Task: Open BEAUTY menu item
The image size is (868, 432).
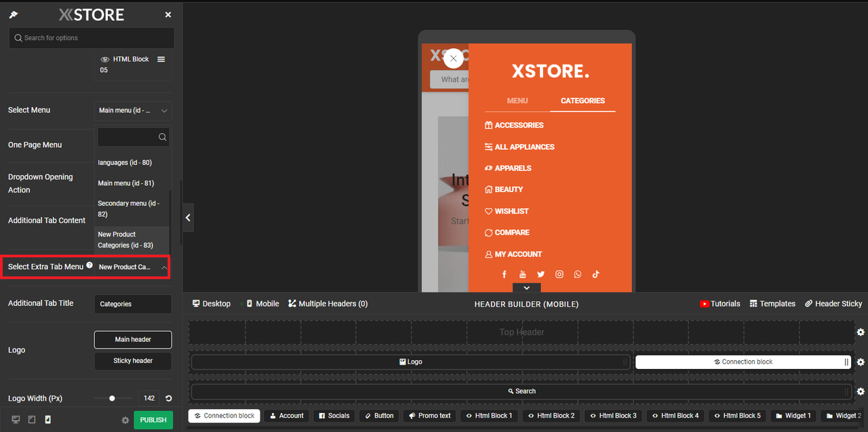Action: (504, 190)
